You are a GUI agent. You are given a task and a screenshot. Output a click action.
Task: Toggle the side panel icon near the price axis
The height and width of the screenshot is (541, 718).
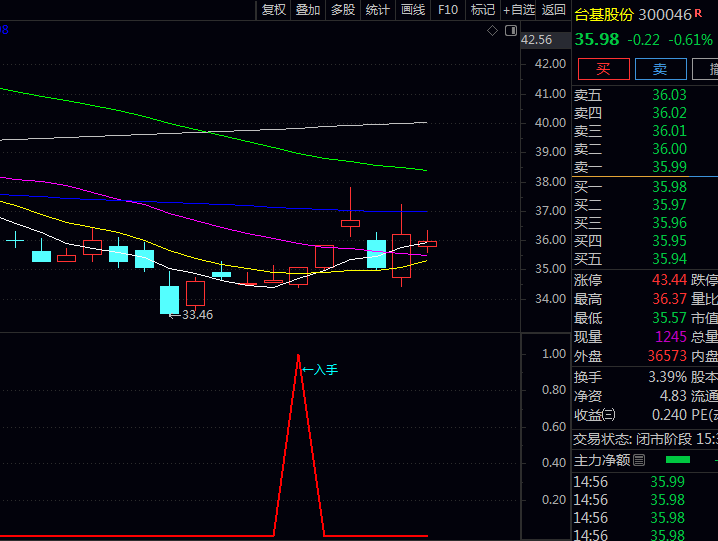pos(509,31)
